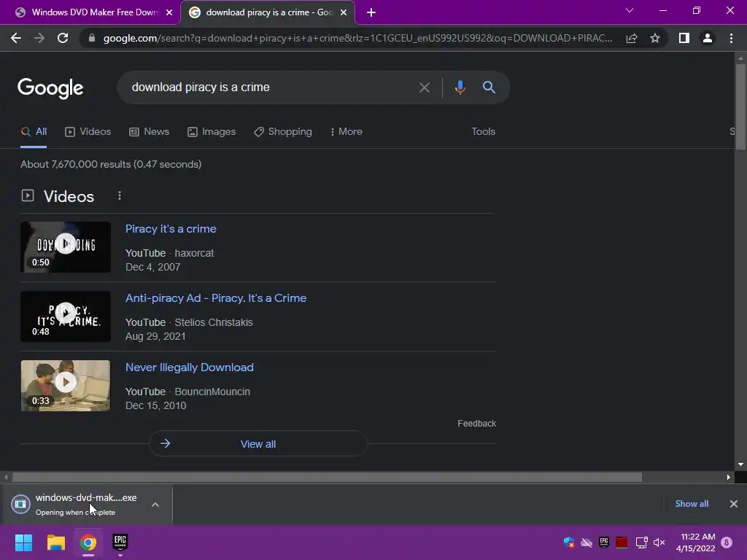Play the 0:50 Downloading video thumbnail
The width and height of the screenshot is (747, 560).
66,247
